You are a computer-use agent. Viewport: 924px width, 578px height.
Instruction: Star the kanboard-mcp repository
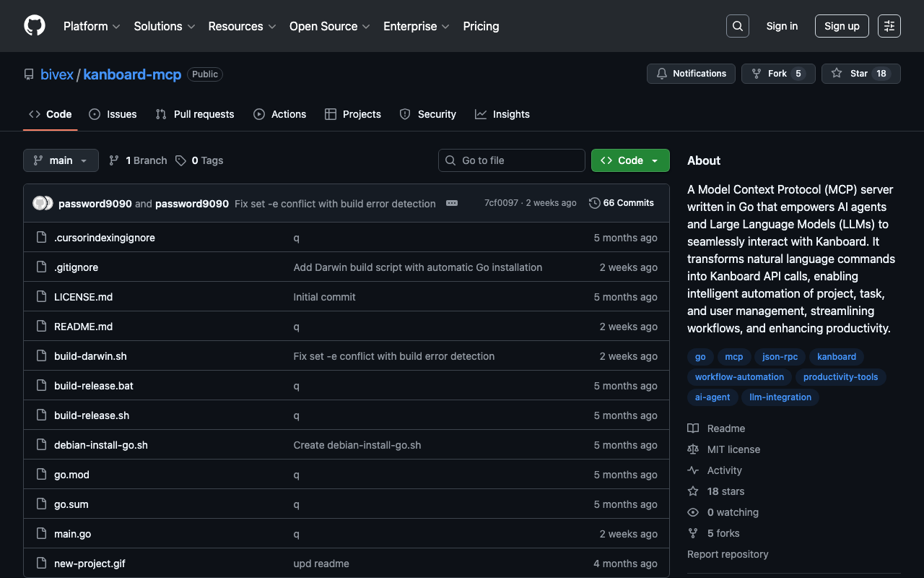tap(850, 74)
